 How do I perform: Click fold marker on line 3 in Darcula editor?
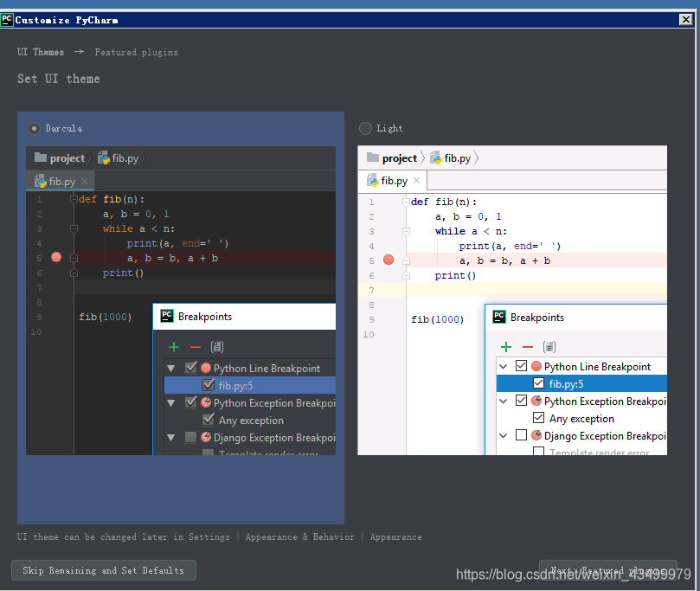coord(74,228)
